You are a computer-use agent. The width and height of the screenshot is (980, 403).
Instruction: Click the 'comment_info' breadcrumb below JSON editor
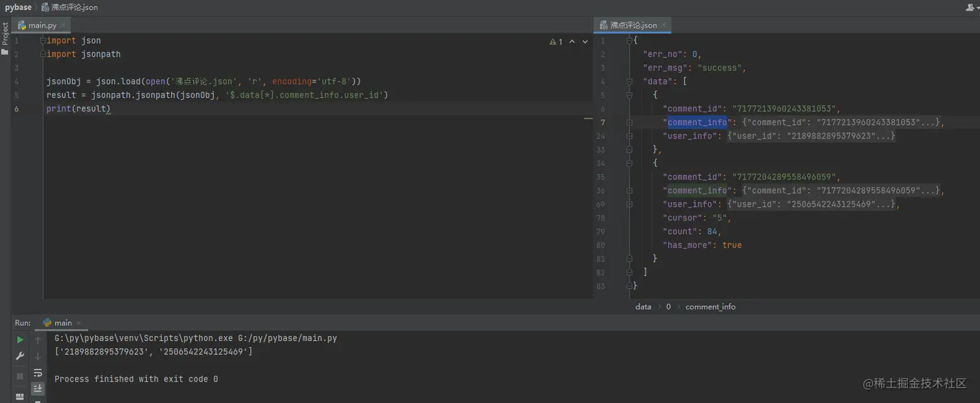pyautogui.click(x=710, y=307)
